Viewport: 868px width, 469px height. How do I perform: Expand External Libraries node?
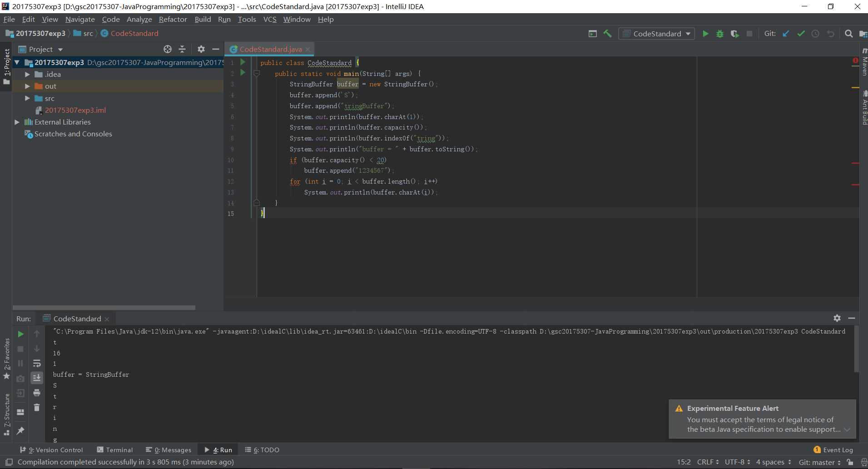pos(17,122)
